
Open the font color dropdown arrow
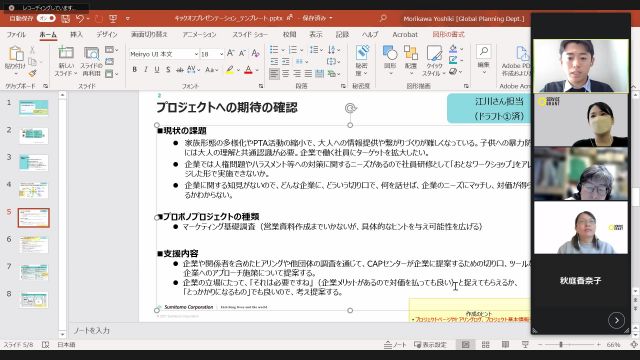pyautogui.click(x=257, y=70)
